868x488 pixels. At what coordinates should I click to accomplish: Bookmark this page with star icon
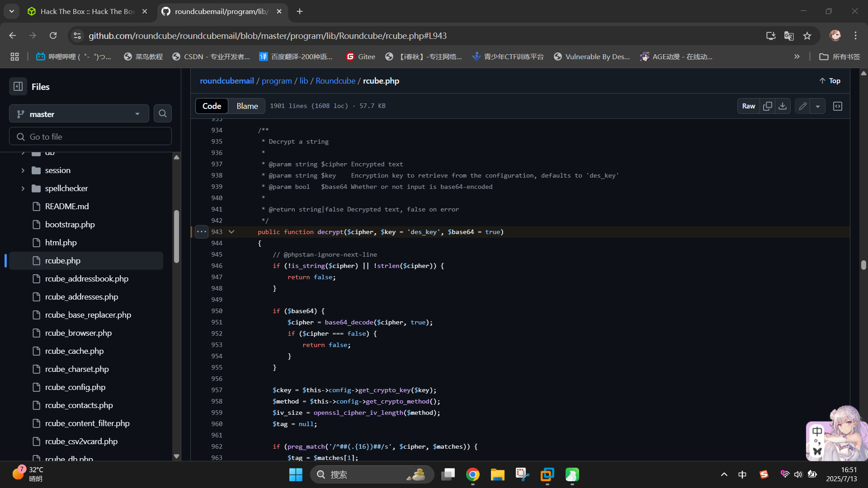[807, 36]
